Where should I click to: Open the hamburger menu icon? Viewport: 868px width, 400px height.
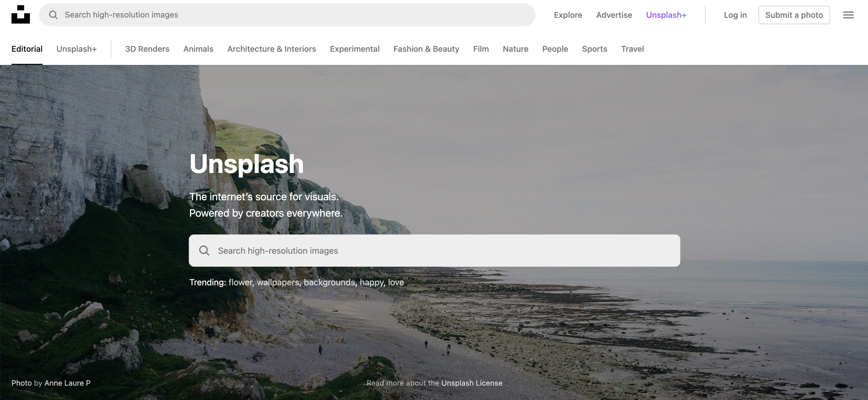click(x=848, y=15)
